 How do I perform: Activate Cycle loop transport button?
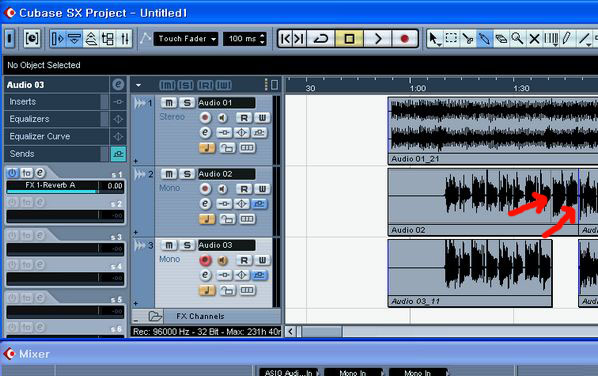(321, 39)
